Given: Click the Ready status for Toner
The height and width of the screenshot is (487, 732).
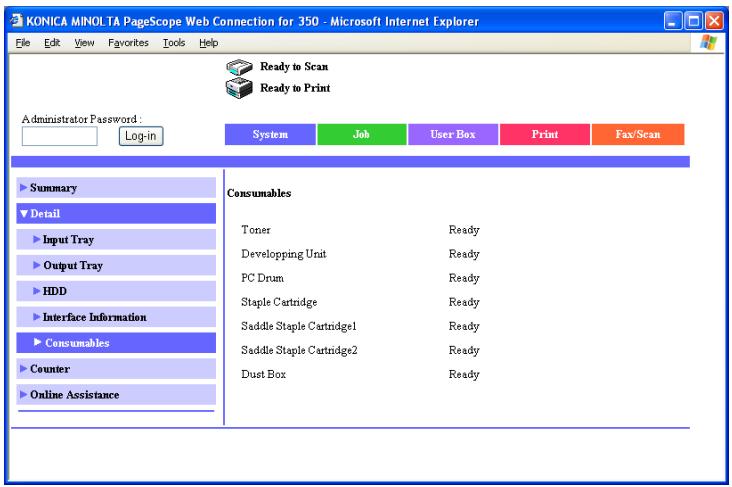Looking at the screenshot, I should coord(464,230).
